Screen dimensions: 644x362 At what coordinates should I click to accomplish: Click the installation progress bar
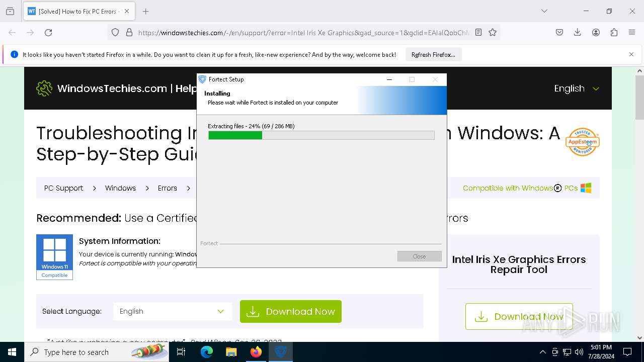coord(321,135)
